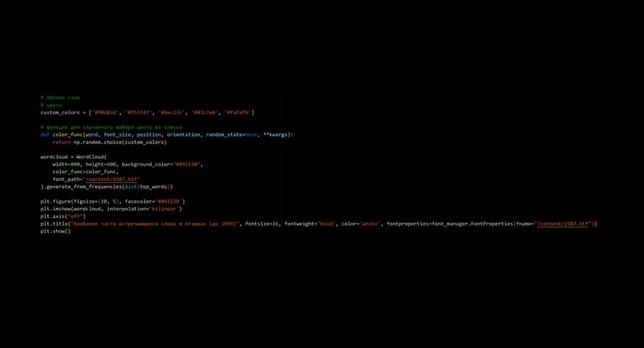The width and height of the screenshot is (644, 348).
Task: Click the "width=800" argument
Action: tap(66, 164)
